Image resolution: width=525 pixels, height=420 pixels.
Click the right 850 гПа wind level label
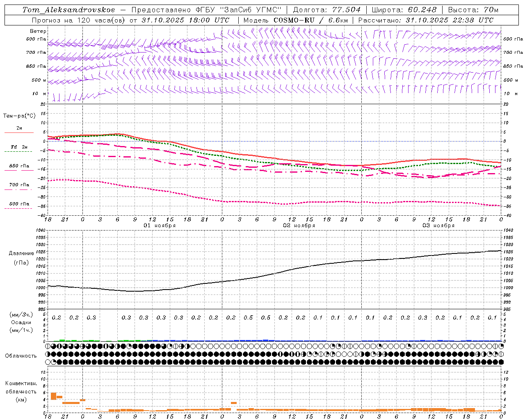513,66
